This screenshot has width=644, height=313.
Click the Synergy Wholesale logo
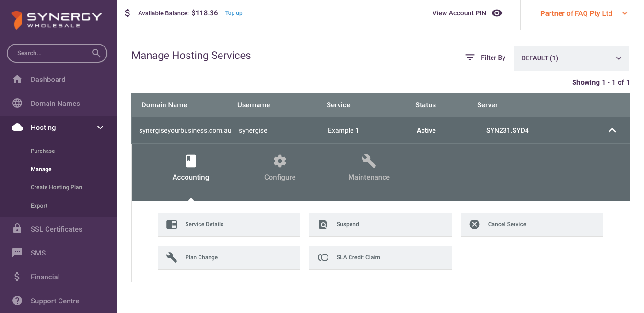pos(57,20)
